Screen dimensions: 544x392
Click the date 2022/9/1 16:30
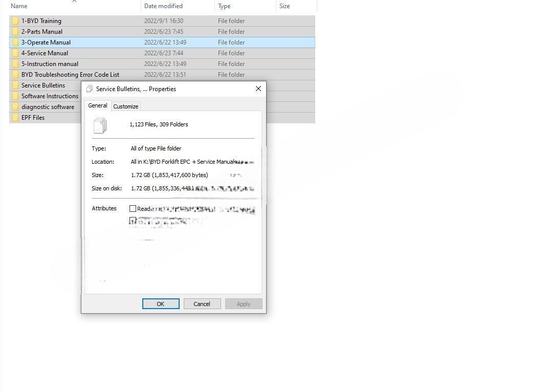click(164, 21)
